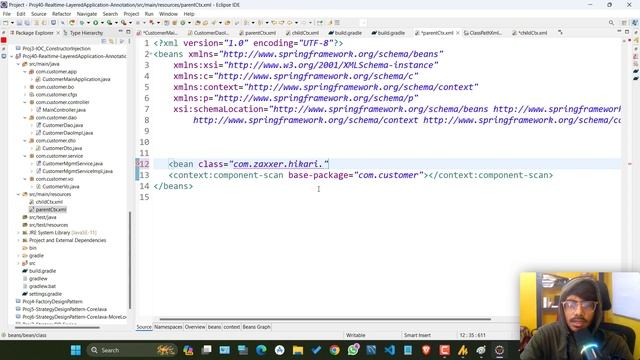640x360 pixels.
Task: Show hidden editor tabs list
Action: (x=560, y=32)
